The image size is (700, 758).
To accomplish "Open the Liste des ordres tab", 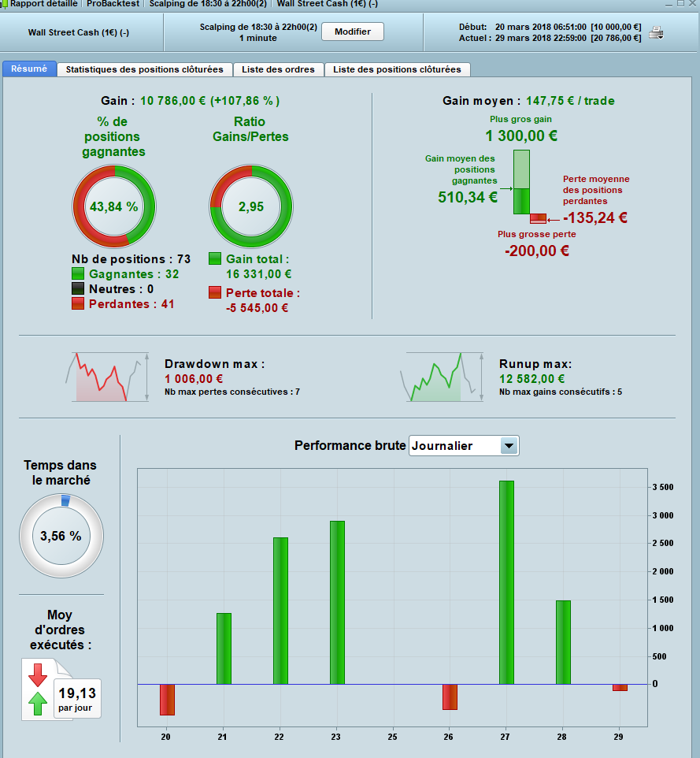I will click(278, 69).
